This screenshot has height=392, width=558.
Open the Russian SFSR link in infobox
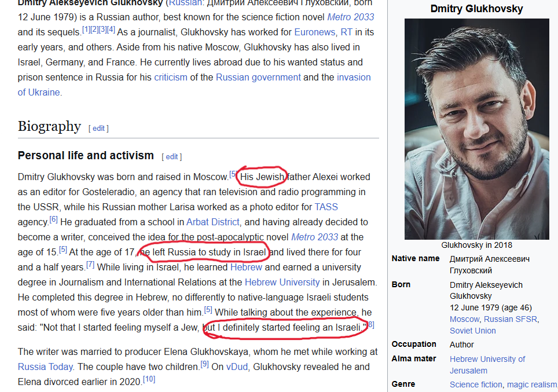pyautogui.click(x=511, y=319)
